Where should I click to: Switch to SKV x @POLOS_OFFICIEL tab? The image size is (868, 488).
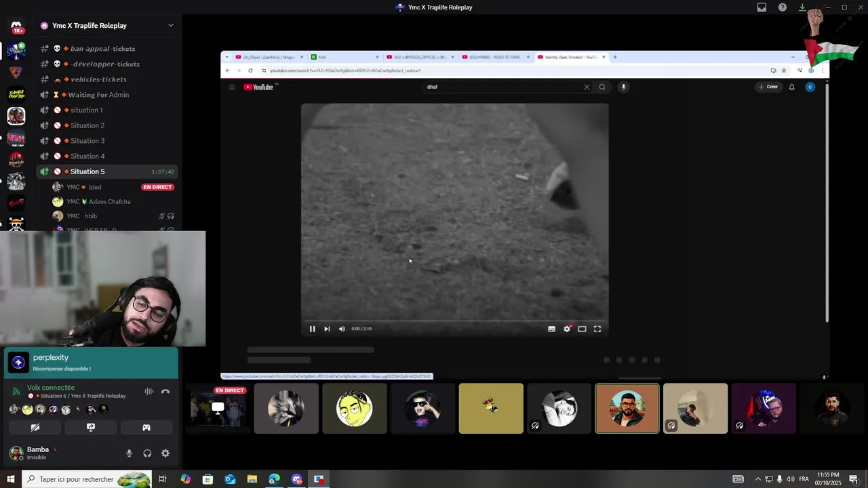(x=420, y=57)
